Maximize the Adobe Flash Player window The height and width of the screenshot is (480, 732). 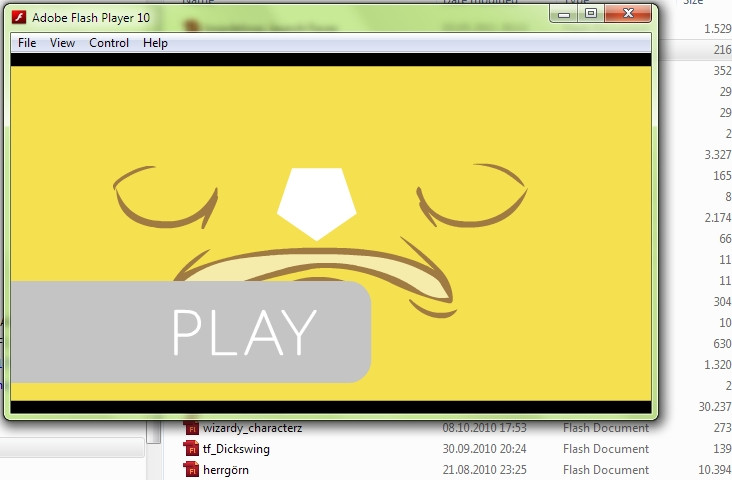click(x=591, y=14)
